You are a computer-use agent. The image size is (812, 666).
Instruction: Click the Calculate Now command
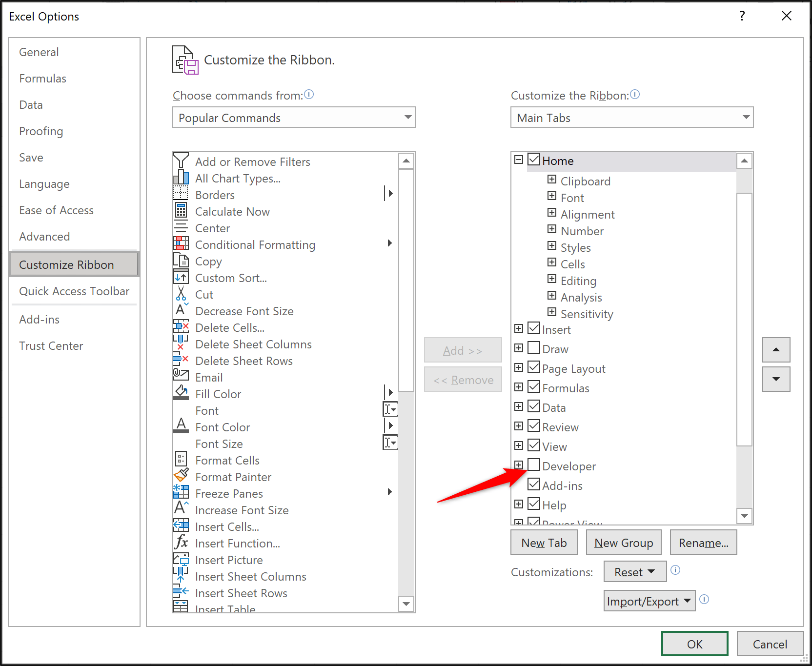[232, 211]
